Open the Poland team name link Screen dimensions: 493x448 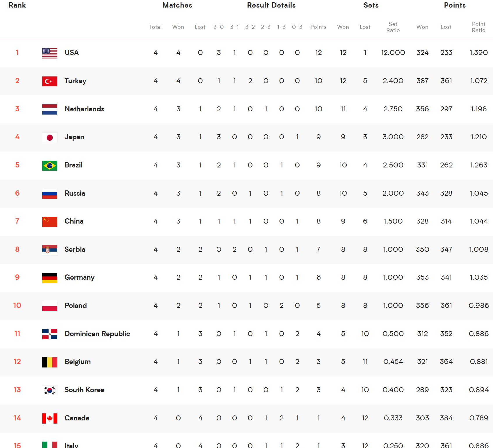point(76,306)
